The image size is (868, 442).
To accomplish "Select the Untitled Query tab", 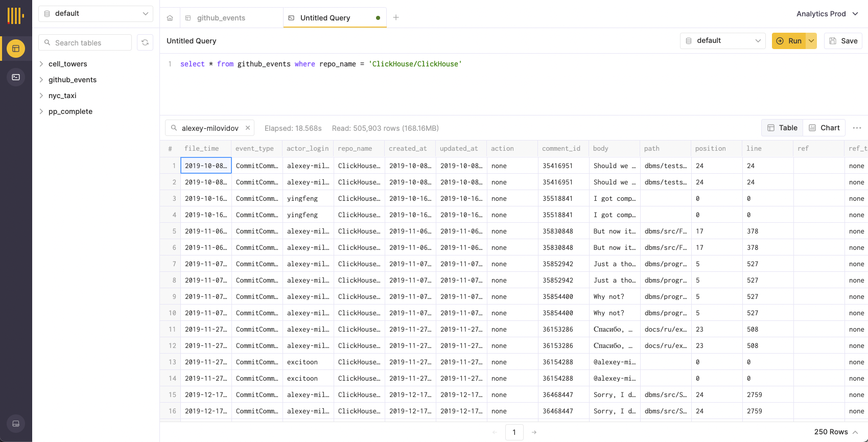I will coord(325,18).
